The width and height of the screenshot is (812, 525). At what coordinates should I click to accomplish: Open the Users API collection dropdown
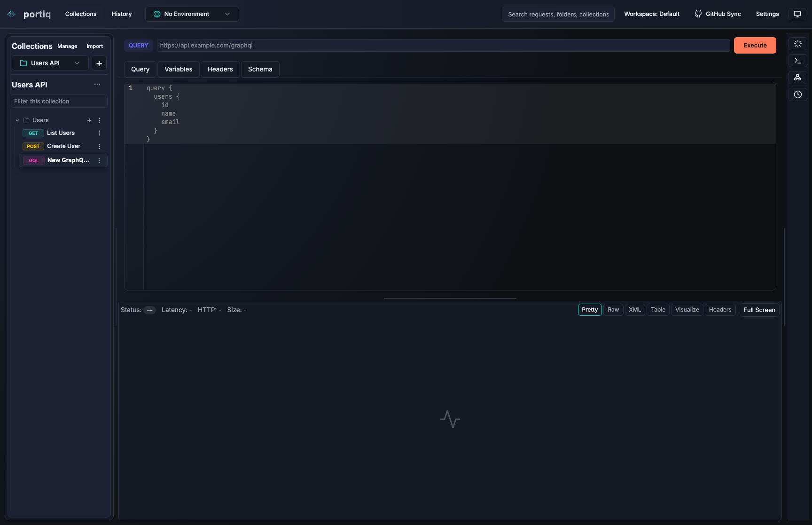point(50,63)
